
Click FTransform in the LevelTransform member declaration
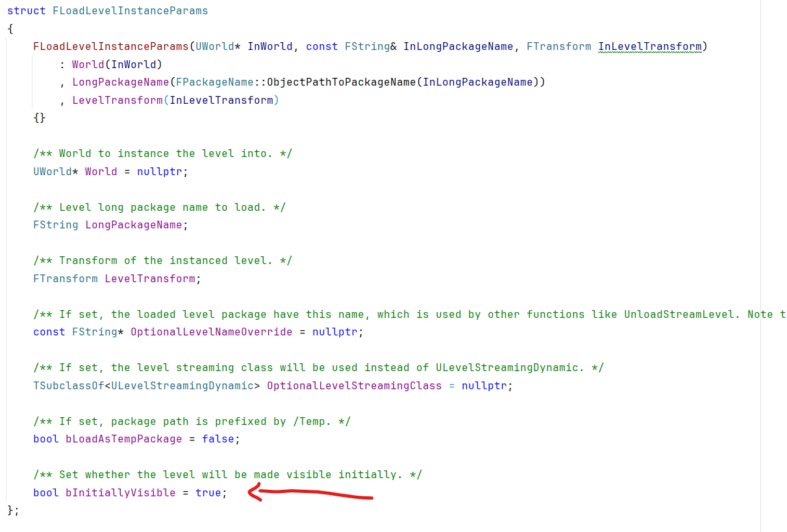(66, 278)
